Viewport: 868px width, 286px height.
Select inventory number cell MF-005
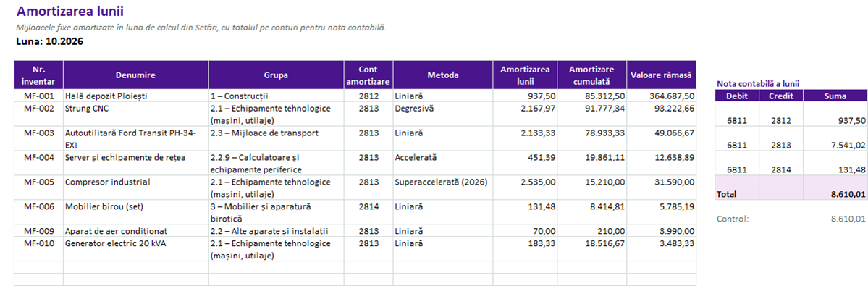click(x=39, y=188)
